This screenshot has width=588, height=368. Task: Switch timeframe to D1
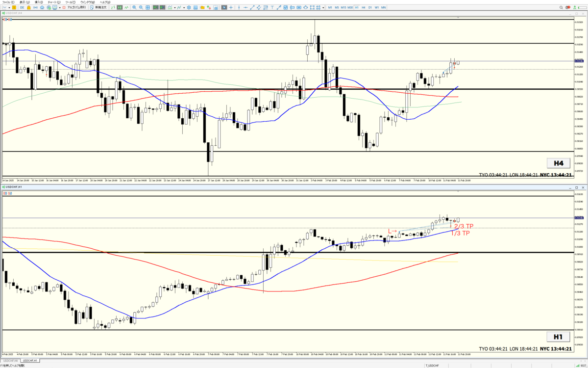(x=370, y=7)
